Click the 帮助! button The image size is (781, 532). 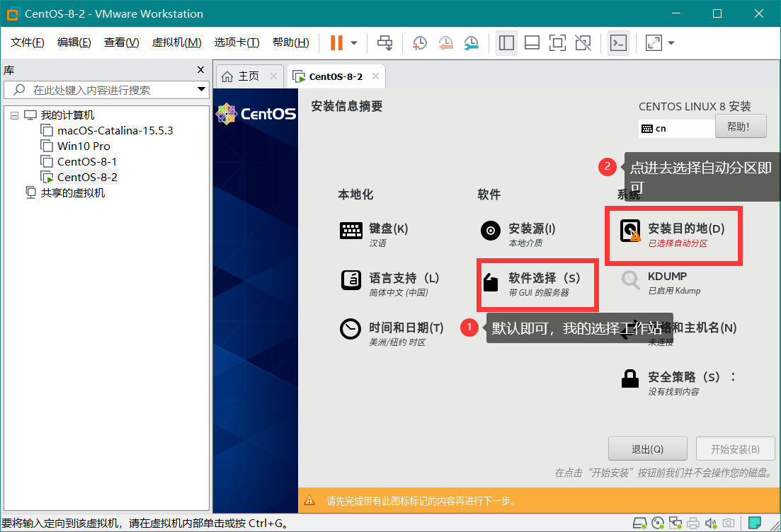pyautogui.click(x=741, y=127)
